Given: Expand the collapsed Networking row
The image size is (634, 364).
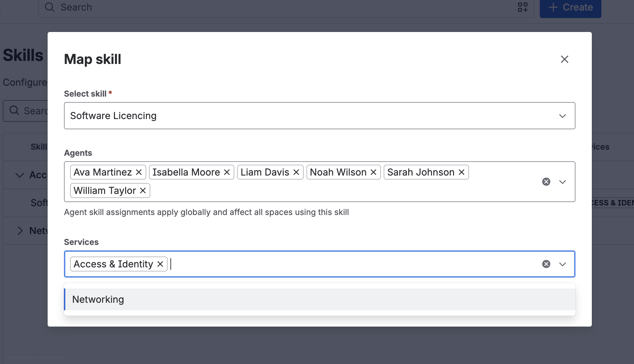Looking at the screenshot, I should tap(20, 231).
